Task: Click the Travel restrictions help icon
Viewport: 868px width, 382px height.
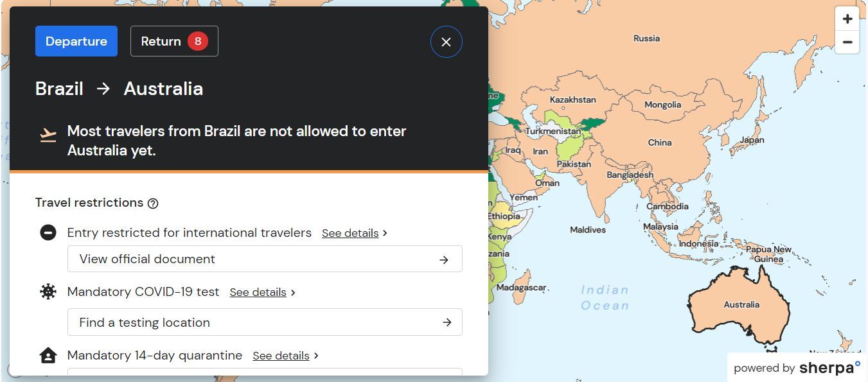Action: pos(153,204)
